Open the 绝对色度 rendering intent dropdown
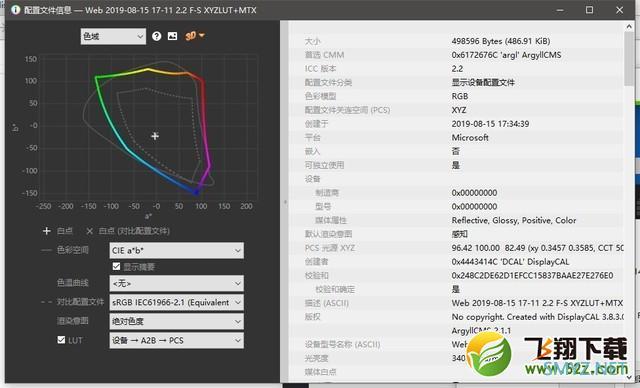640x388 pixels. click(177, 321)
